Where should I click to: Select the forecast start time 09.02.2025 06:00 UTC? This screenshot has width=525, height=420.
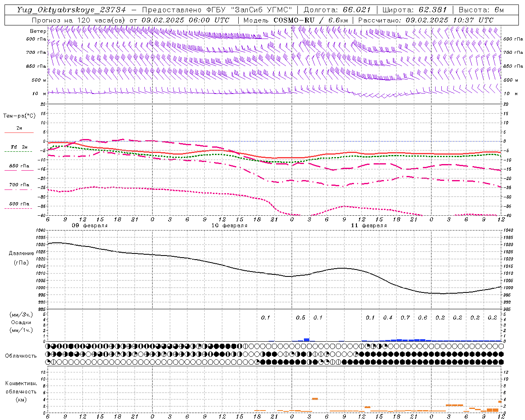click(185, 20)
